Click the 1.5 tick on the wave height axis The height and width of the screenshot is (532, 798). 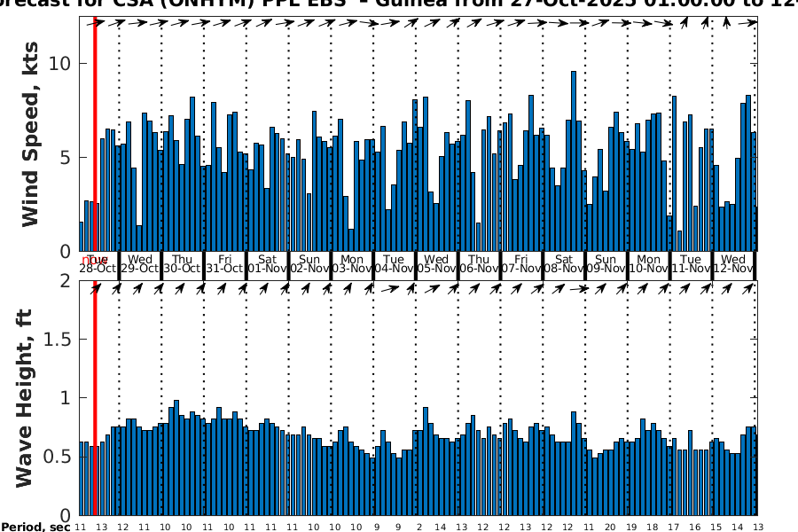coord(57,340)
